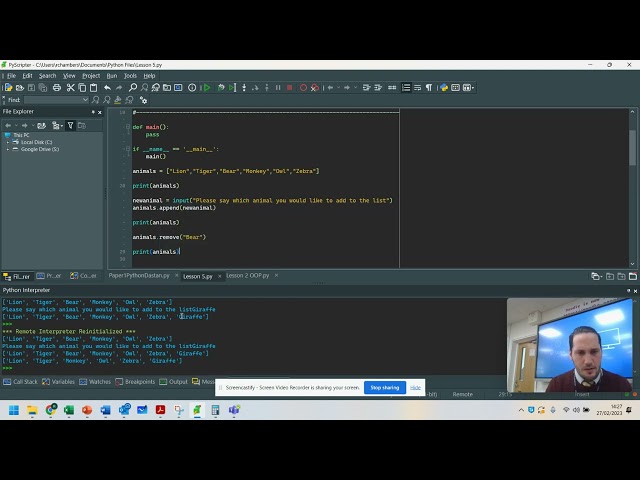The width and height of the screenshot is (640, 480).
Task: Click the Step Over debug icon
Action: click(x=256, y=88)
